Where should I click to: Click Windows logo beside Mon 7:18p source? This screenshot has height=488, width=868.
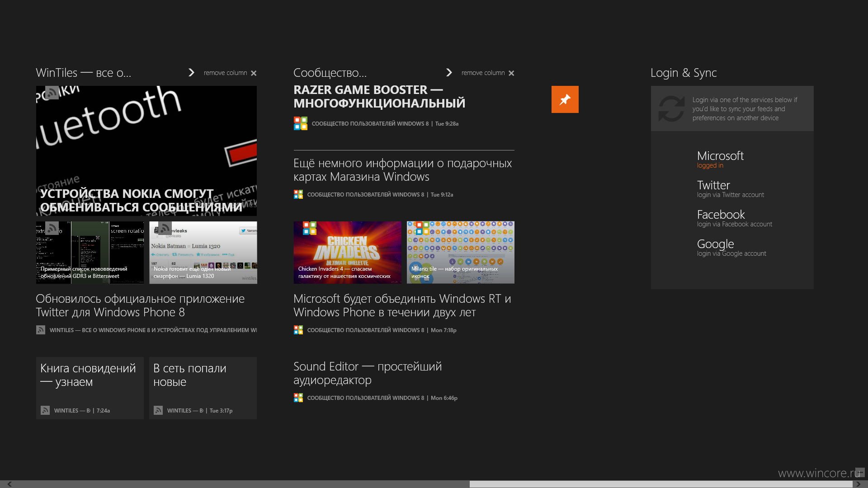[x=298, y=330]
